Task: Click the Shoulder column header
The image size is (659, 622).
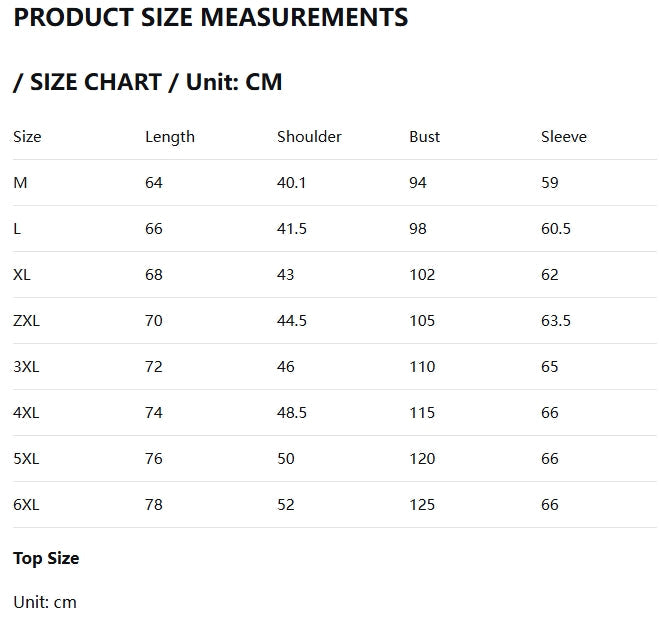Action: point(309,137)
